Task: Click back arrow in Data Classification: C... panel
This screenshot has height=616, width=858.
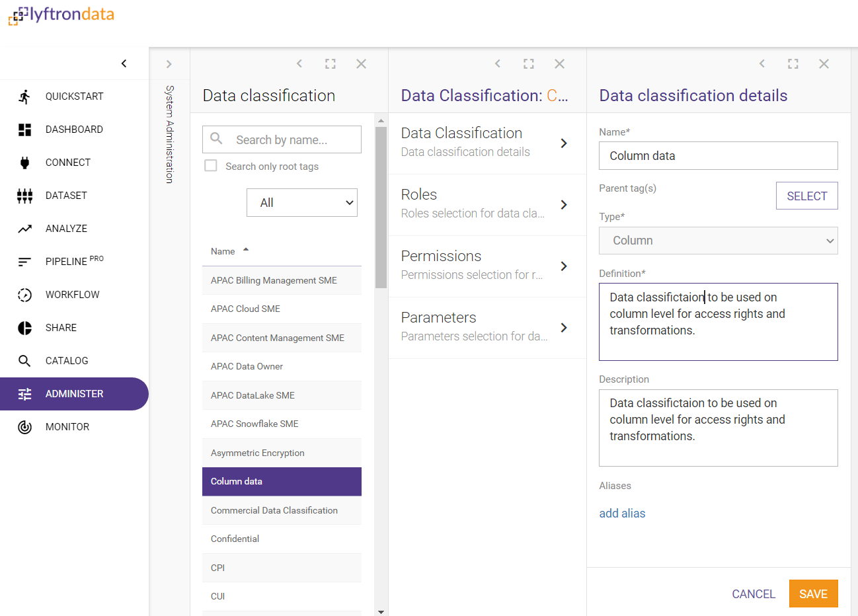Action: (498, 63)
